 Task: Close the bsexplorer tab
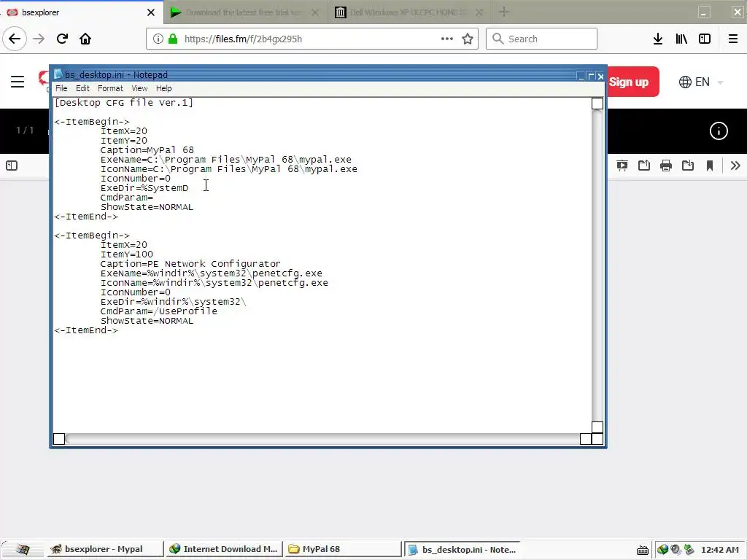(x=151, y=12)
